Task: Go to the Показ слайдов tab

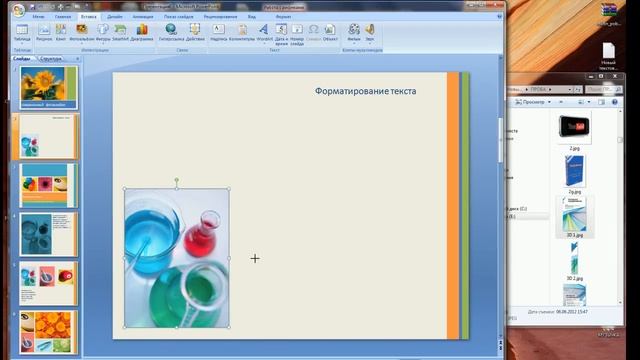Action: click(178, 17)
